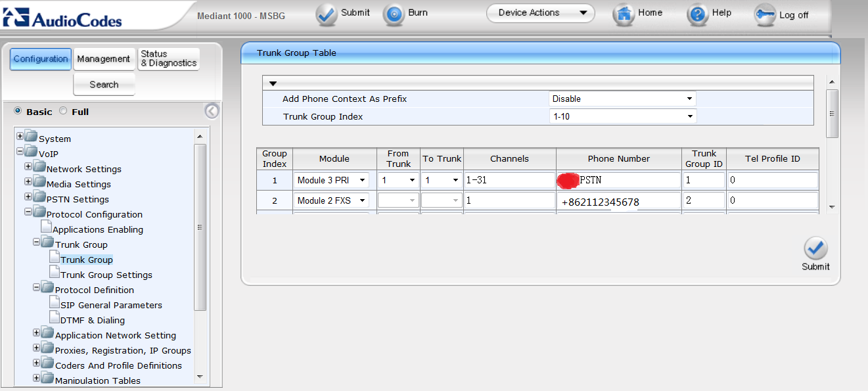Image resolution: width=868 pixels, height=391 pixels.
Task: Switch to Status & Diagnostics tab
Action: (168, 59)
